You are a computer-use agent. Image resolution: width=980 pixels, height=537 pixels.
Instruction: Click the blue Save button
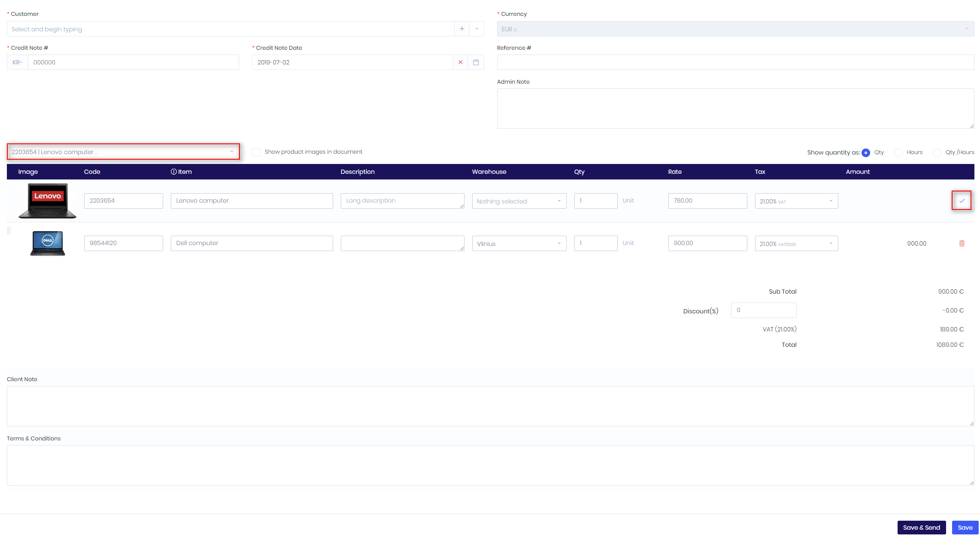point(965,528)
